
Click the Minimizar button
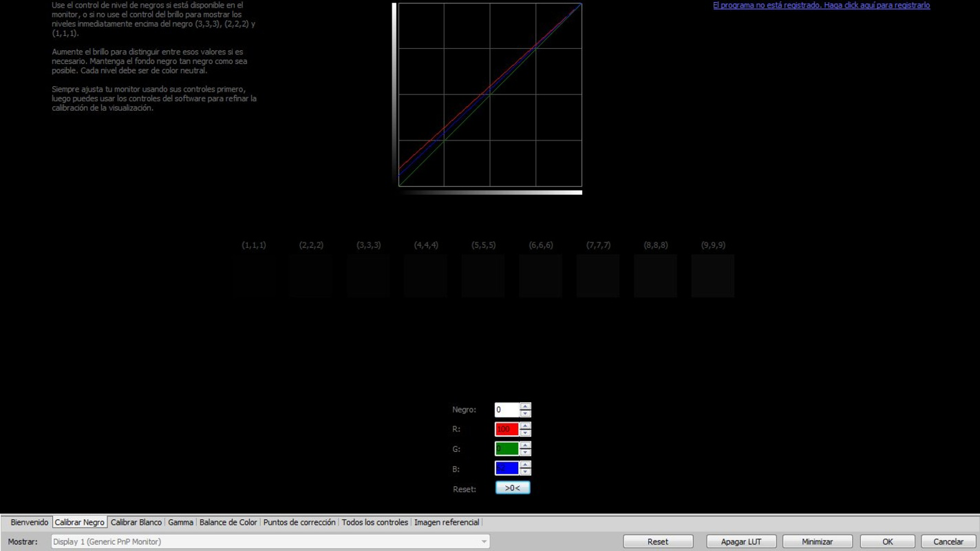pyautogui.click(x=818, y=541)
